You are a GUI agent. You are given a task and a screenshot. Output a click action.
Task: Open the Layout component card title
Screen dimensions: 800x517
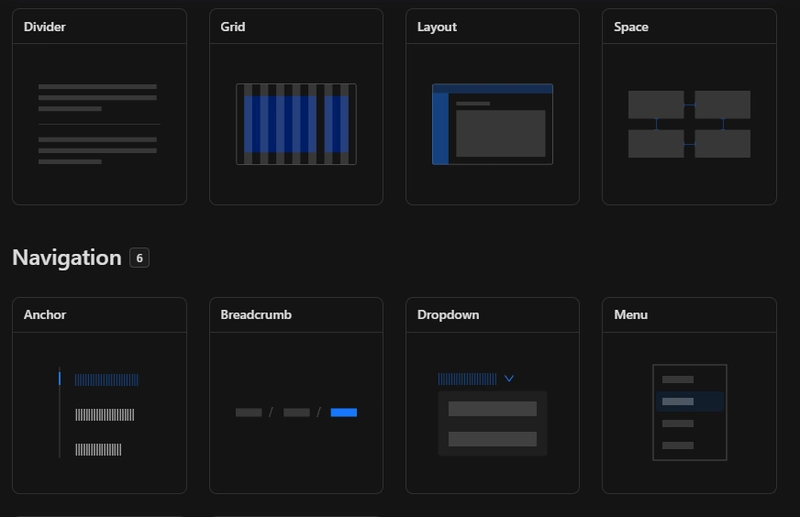click(x=437, y=27)
